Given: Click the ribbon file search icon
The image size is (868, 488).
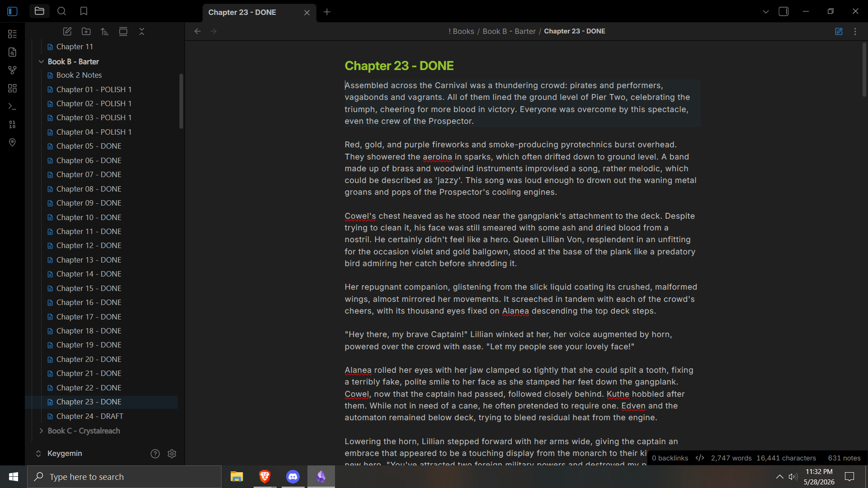Looking at the screenshot, I should pyautogui.click(x=12, y=52).
